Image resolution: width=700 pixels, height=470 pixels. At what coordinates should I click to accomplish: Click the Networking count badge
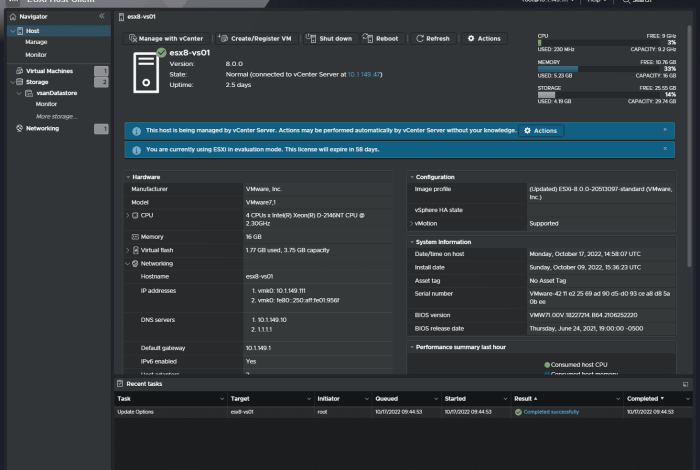pyautogui.click(x=101, y=129)
